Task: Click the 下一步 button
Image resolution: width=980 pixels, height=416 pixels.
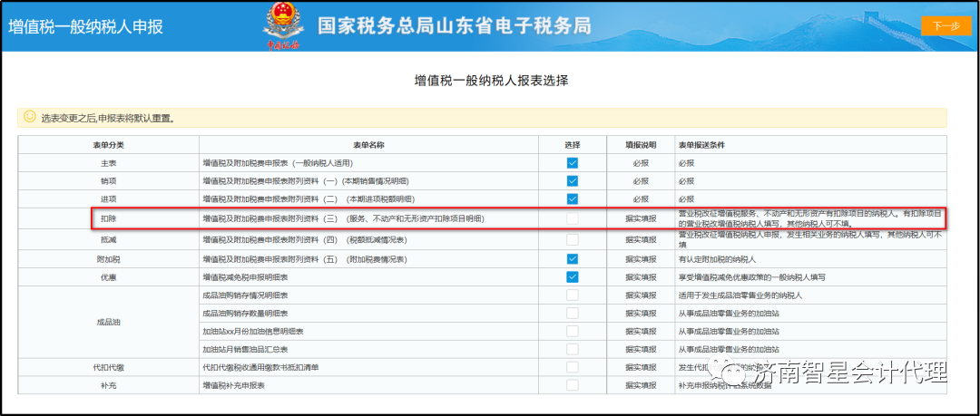Action: 946,25
